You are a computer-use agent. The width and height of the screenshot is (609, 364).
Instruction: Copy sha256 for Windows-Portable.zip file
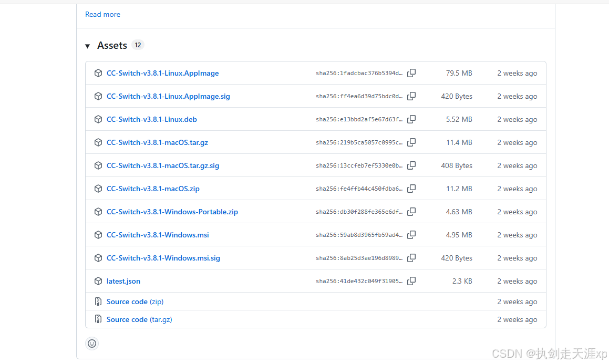click(x=411, y=212)
